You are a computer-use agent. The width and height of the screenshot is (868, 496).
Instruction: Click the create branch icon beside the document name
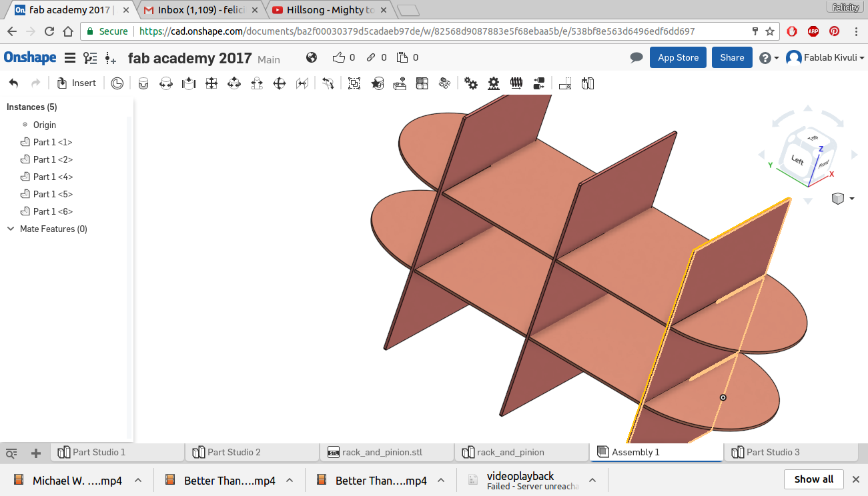(111, 59)
